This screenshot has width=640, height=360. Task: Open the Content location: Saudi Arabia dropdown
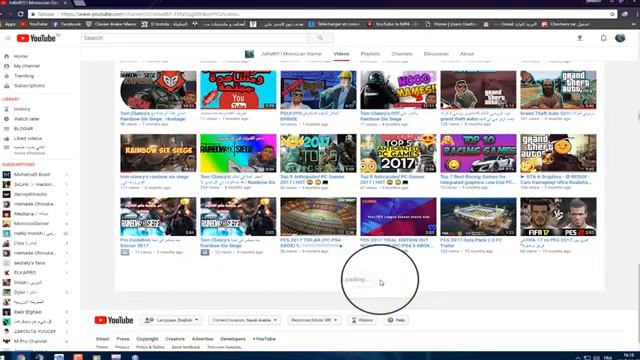(x=244, y=320)
